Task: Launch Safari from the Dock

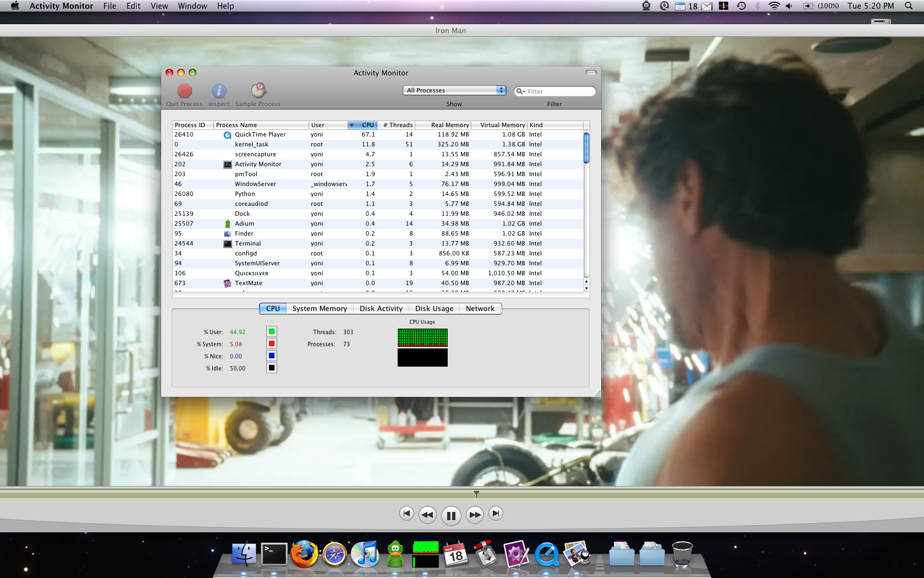Action: click(334, 554)
